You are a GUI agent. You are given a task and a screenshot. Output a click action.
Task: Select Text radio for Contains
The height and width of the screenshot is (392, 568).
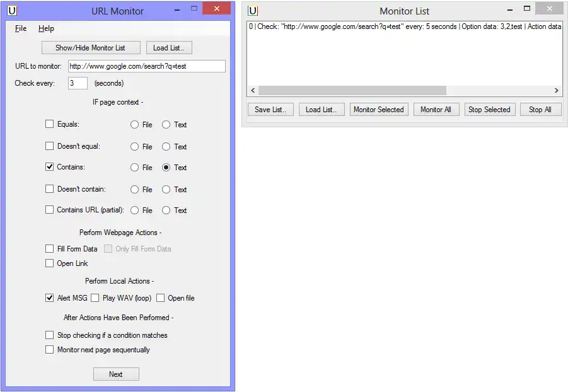166,168
